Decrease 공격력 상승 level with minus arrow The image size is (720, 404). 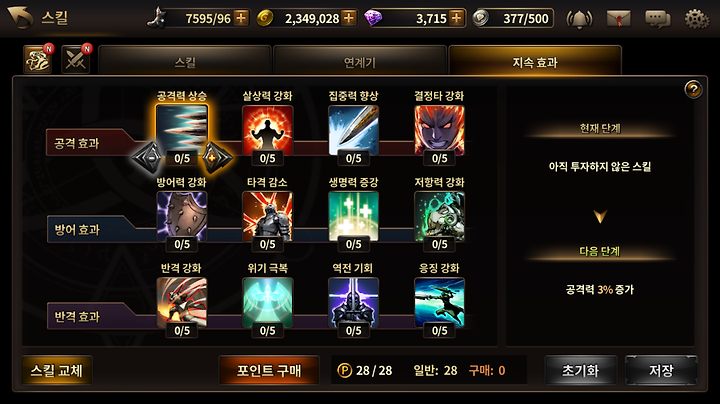(x=147, y=157)
